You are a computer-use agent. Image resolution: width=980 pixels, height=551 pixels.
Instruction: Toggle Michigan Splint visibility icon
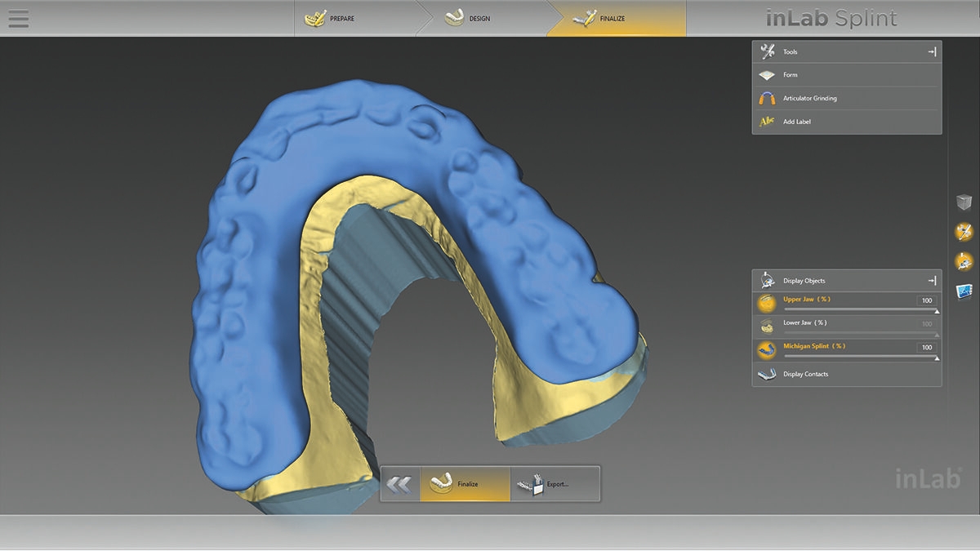click(767, 350)
